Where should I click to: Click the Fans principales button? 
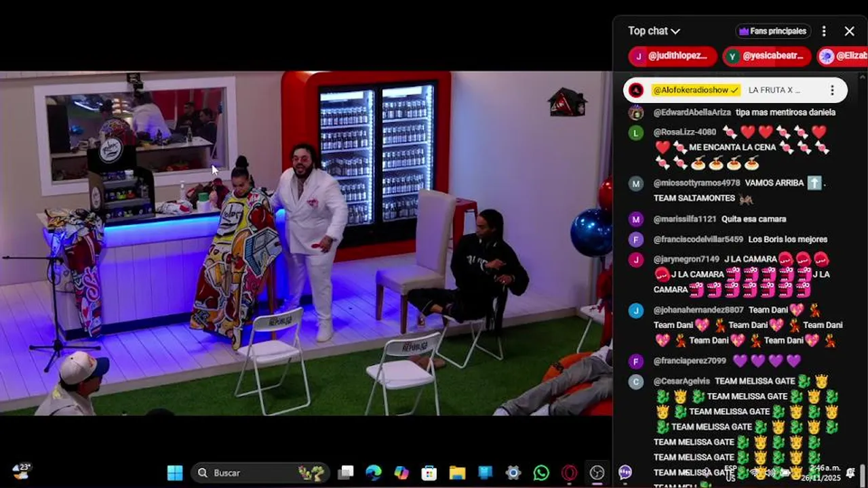coord(773,31)
